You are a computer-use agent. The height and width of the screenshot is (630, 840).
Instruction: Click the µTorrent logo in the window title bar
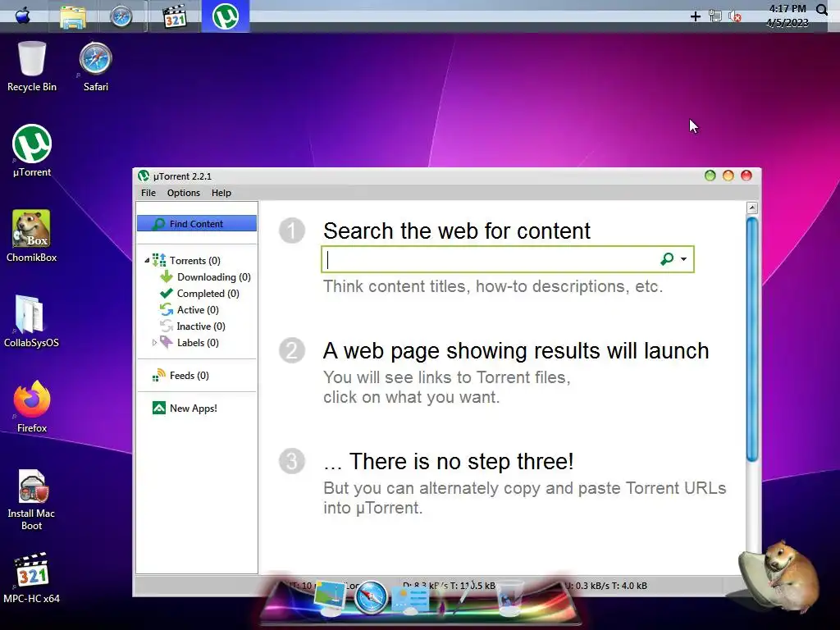pos(143,176)
